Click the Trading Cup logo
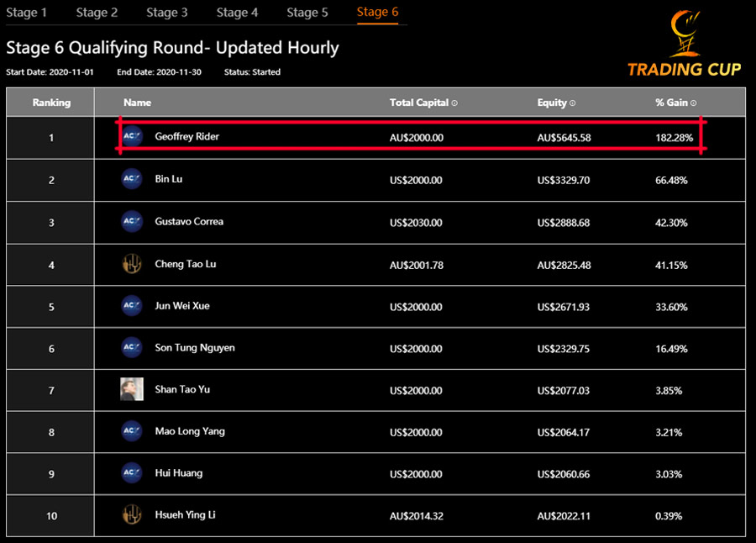 coord(683,42)
